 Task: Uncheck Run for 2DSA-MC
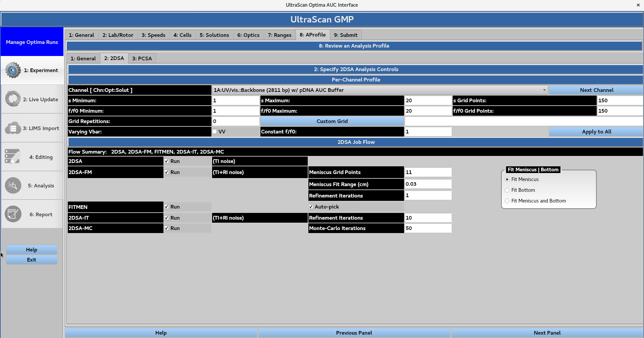[x=166, y=228]
